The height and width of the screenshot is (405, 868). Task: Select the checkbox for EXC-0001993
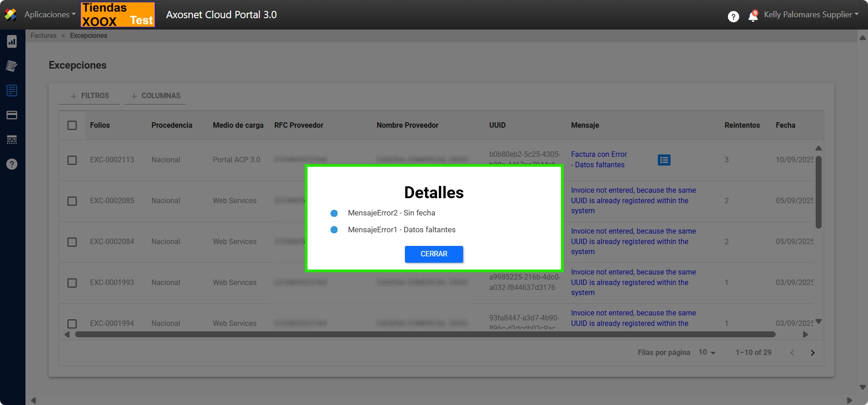[72, 283]
